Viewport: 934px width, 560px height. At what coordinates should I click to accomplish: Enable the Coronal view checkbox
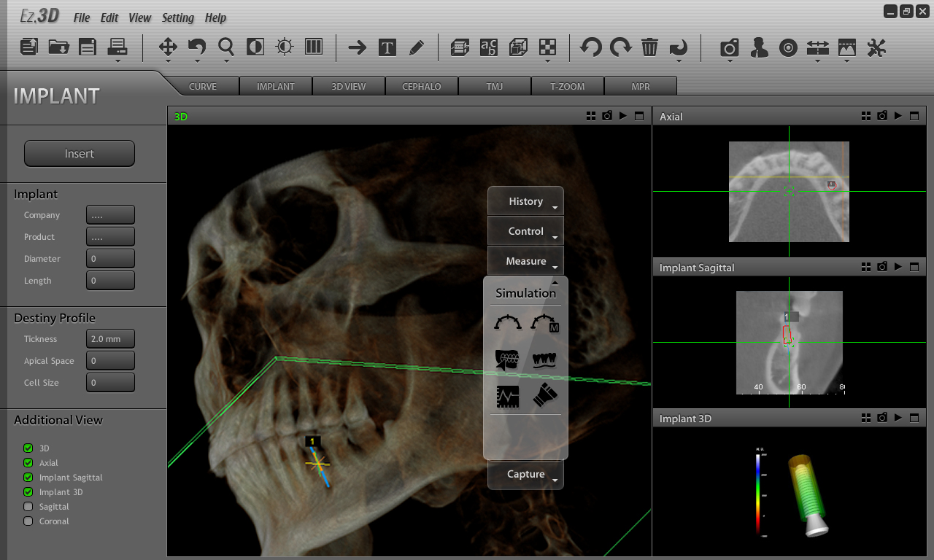28,521
